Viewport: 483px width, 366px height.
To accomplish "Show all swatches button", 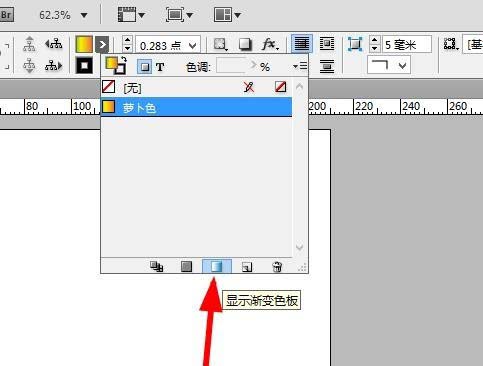I will [x=156, y=266].
